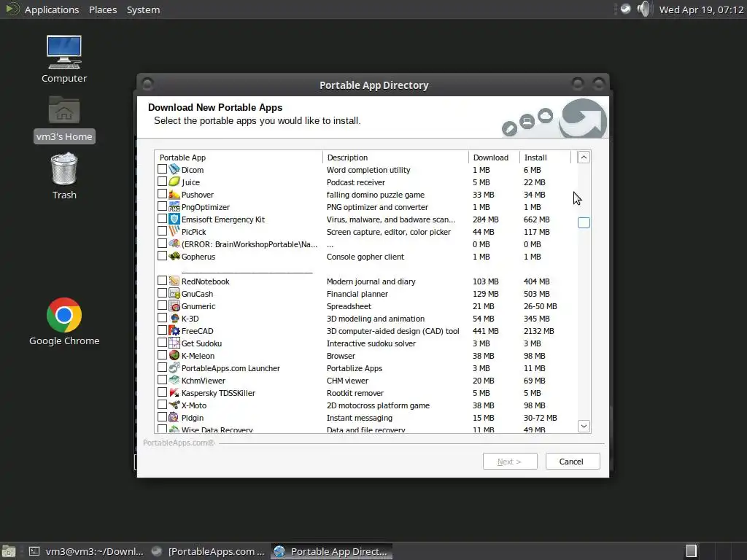
Task: Click 'Virus, malware, and badware scan...' description
Action: coord(391,219)
